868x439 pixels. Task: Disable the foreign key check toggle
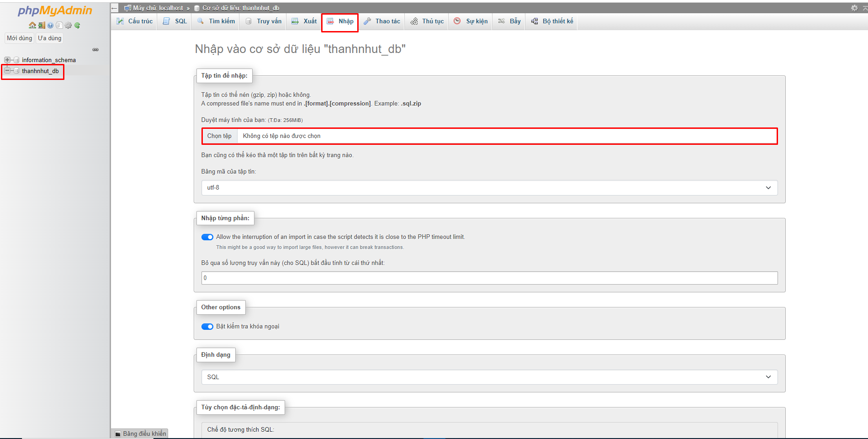click(x=207, y=327)
